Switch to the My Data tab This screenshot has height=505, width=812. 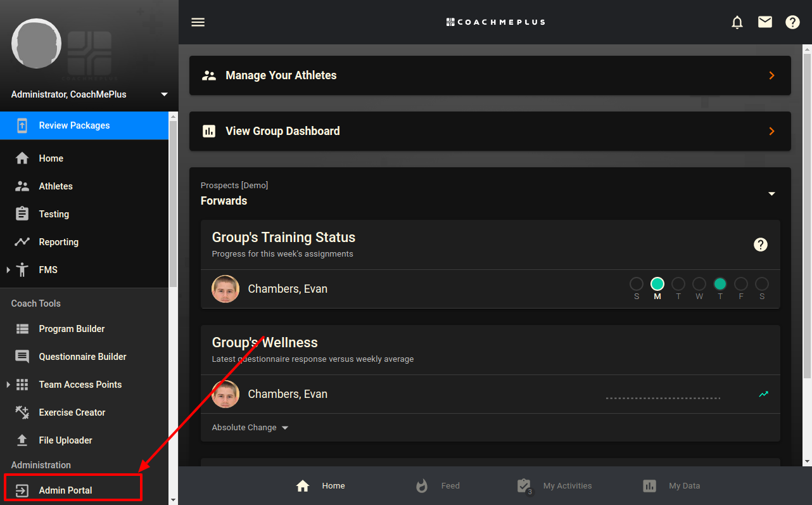pyautogui.click(x=671, y=486)
